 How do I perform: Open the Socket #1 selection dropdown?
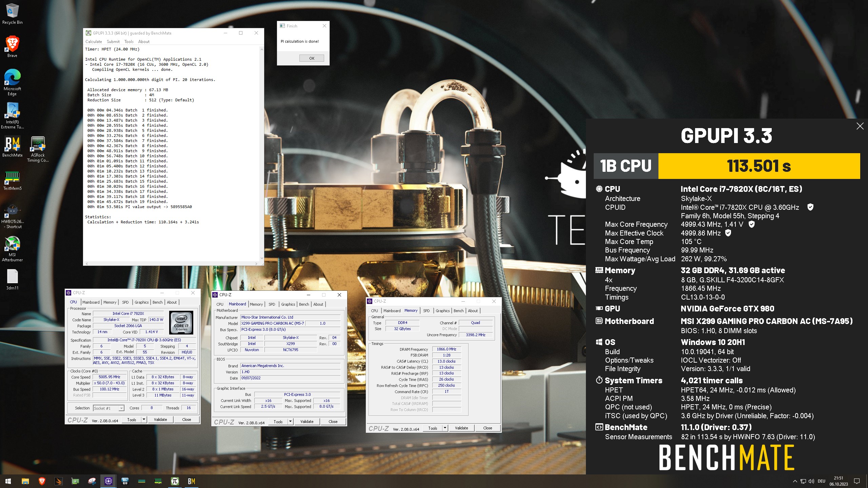click(x=108, y=408)
